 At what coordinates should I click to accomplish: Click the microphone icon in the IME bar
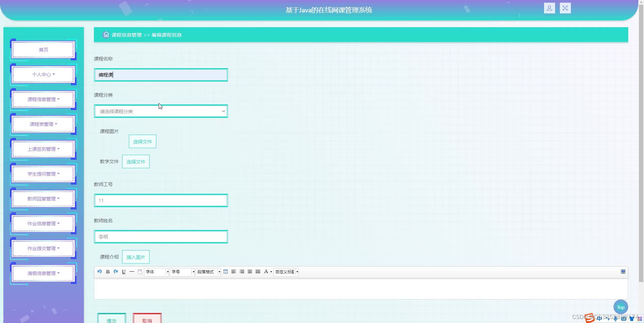coord(615,318)
